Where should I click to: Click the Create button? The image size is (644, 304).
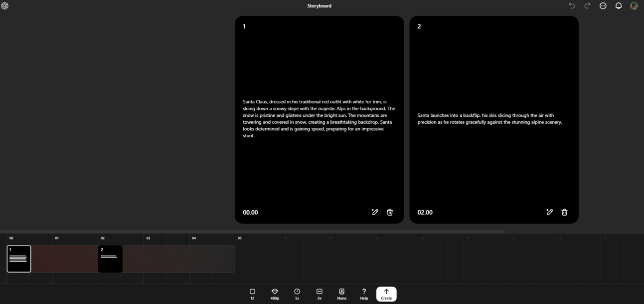click(x=386, y=294)
